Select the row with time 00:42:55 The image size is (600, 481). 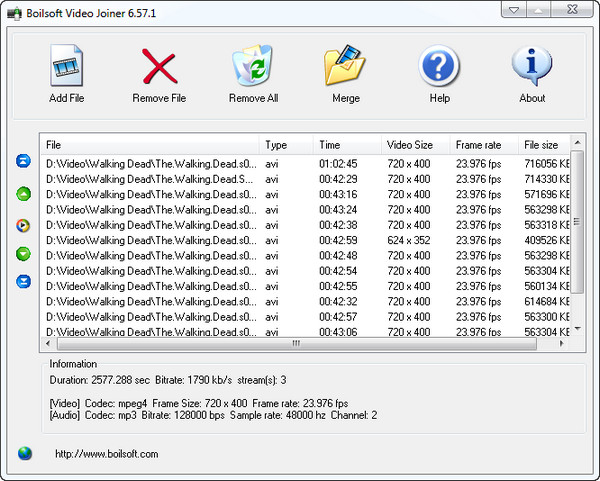click(x=305, y=286)
